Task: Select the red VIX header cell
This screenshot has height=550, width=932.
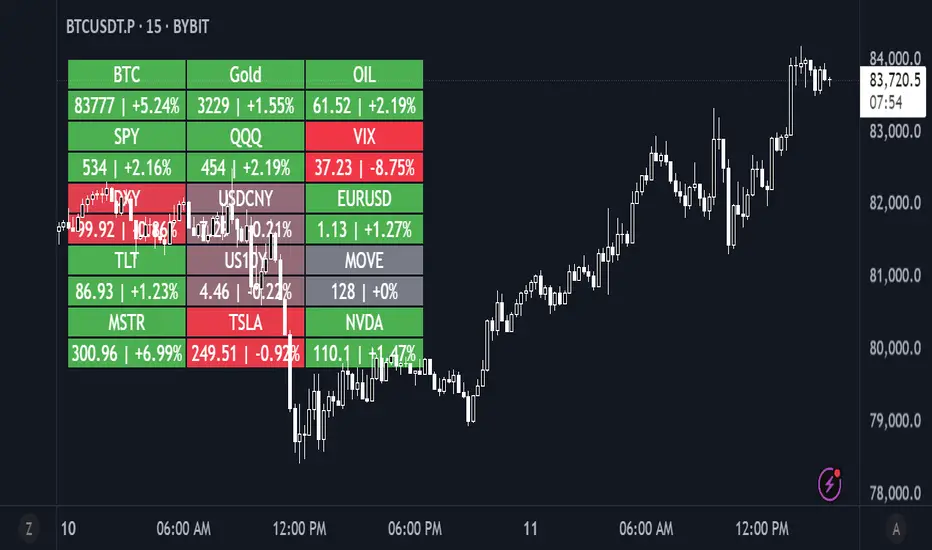Action: (x=364, y=136)
